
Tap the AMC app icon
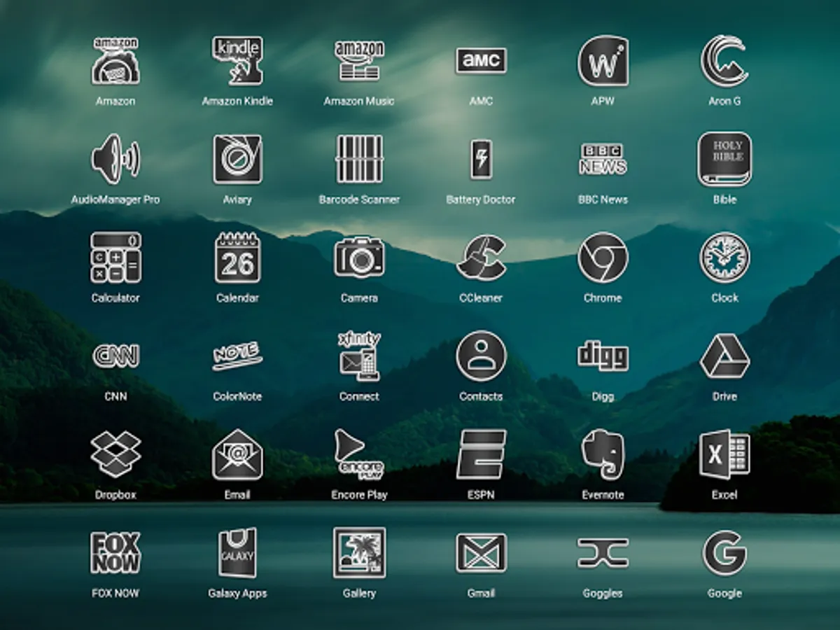[x=481, y=61]
